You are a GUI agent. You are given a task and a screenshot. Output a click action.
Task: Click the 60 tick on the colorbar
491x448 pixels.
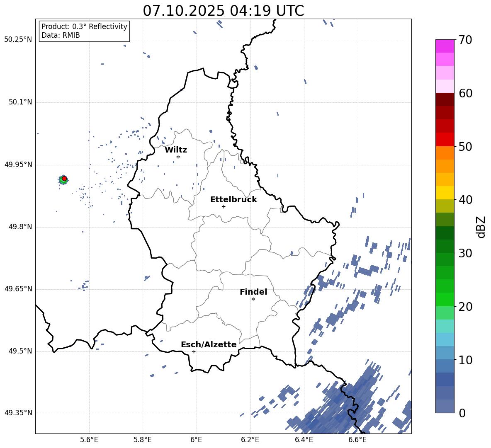click(x=465, y=93)
